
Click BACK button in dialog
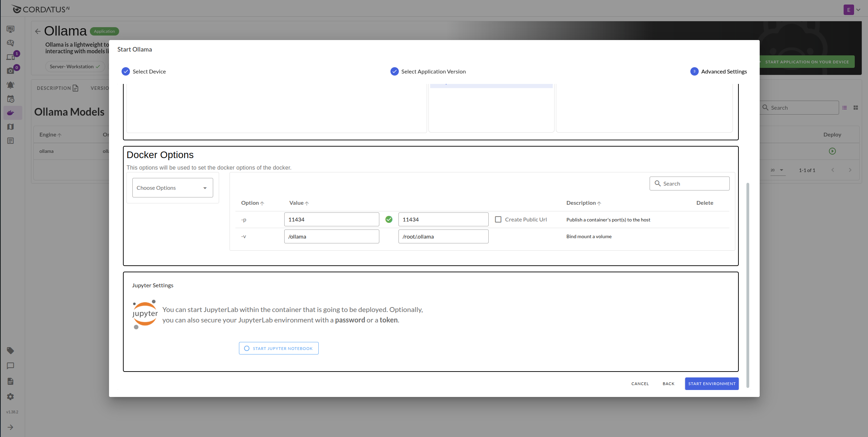668,384
